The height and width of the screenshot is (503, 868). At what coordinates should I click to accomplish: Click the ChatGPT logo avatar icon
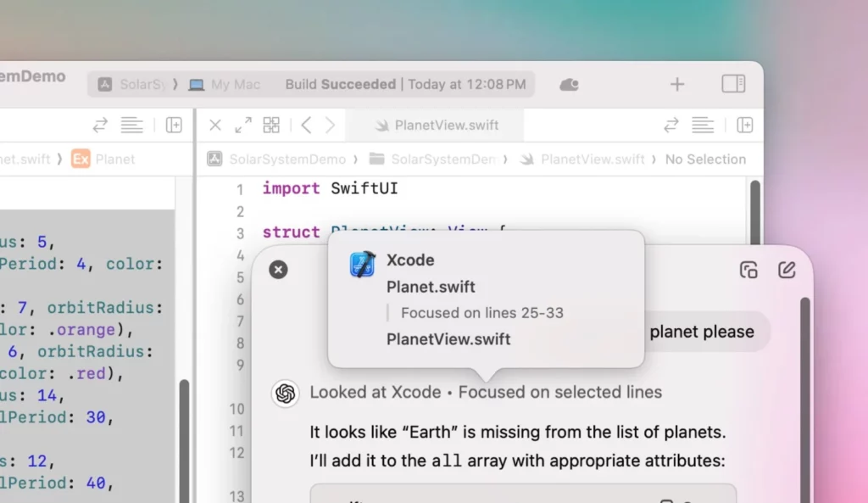pos(285,394)
